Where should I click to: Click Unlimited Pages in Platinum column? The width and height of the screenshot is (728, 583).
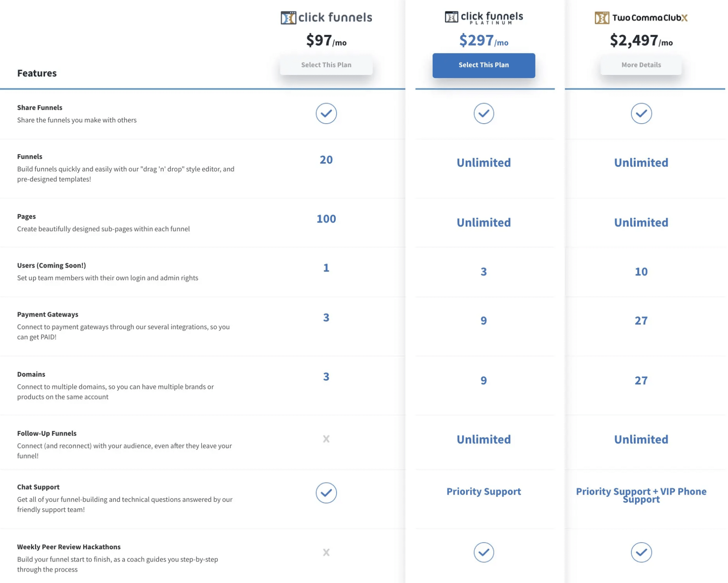[x=484, y=223]
